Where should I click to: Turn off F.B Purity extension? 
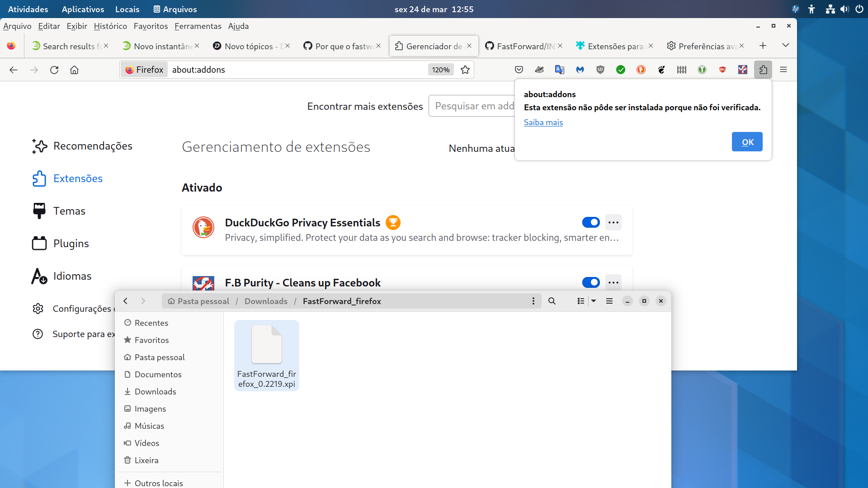[591, 282]
